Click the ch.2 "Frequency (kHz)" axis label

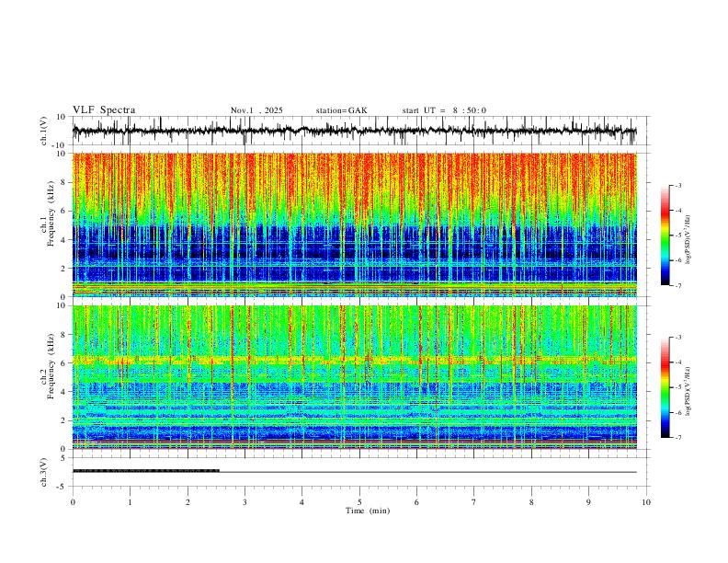(51, 366)
